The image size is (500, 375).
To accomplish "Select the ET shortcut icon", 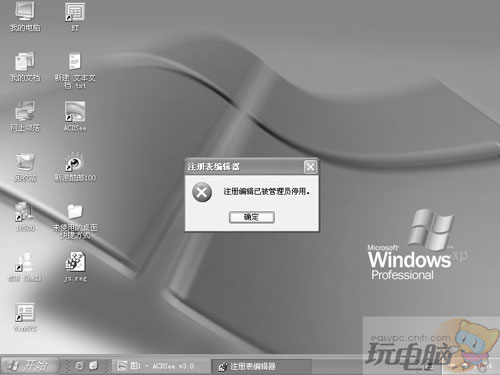I will [x=75, y=17].
